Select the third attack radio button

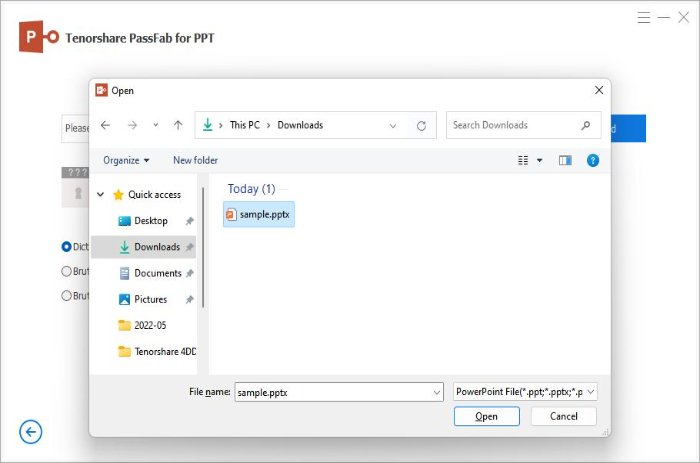click(x=67, y=296)
